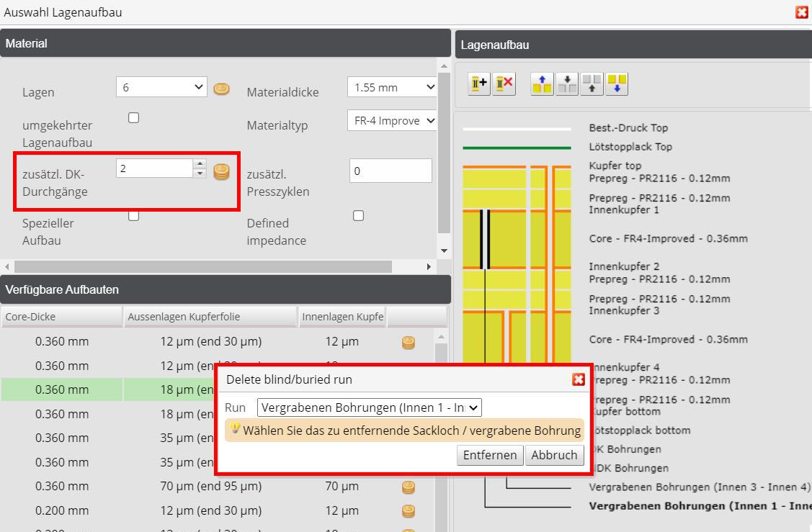Select the delete blind/buried via tool icon

click(x=503, y=83)
